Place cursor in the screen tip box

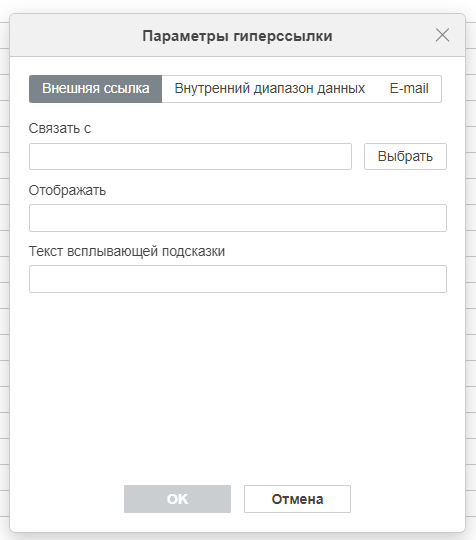(x=238, y=279)
